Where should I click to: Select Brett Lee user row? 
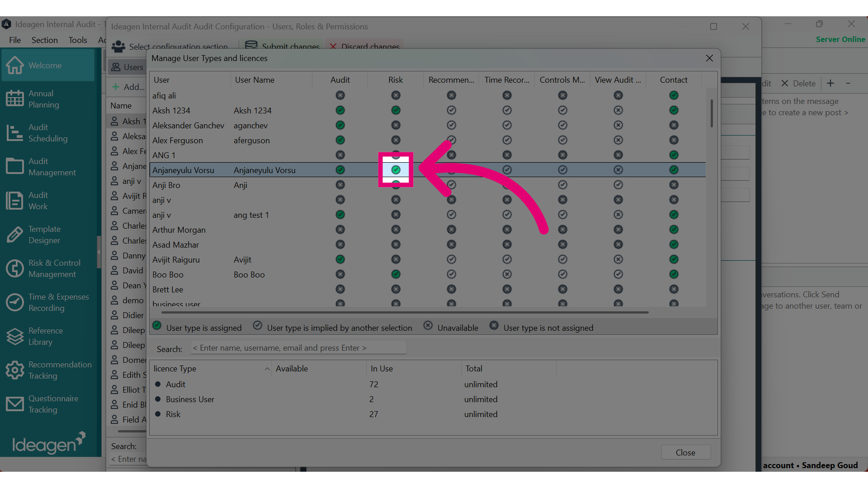[428, 290]
